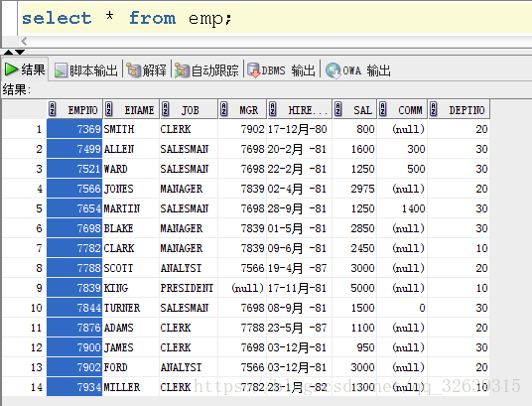Select row number 1

pyautogui.click(x=25, y=129)
